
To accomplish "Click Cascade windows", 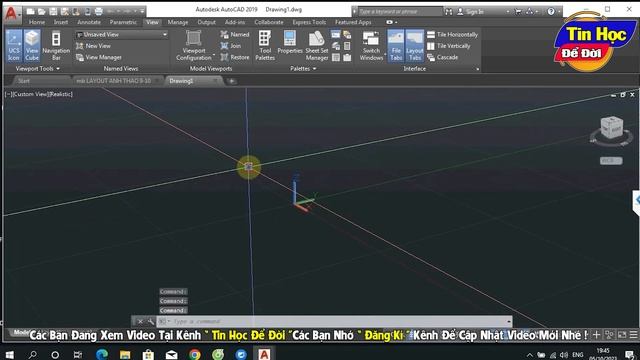I will 442,58.
